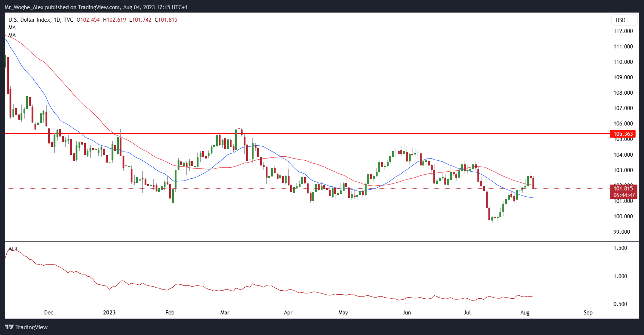
Task: Click the Feb date label
Action: [170, 313]
